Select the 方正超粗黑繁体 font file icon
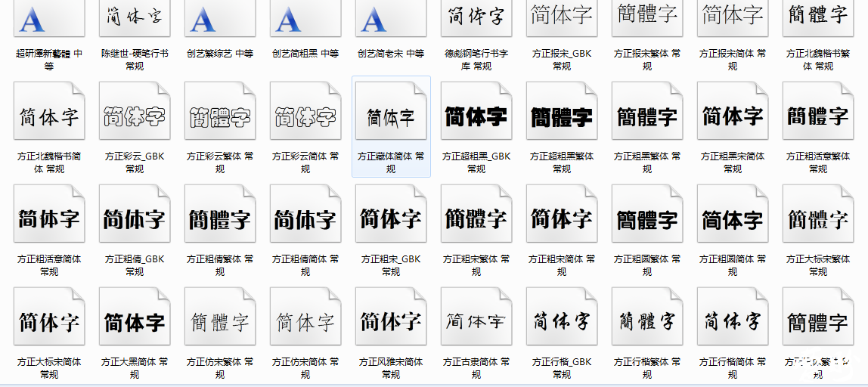 coord(562,110)
